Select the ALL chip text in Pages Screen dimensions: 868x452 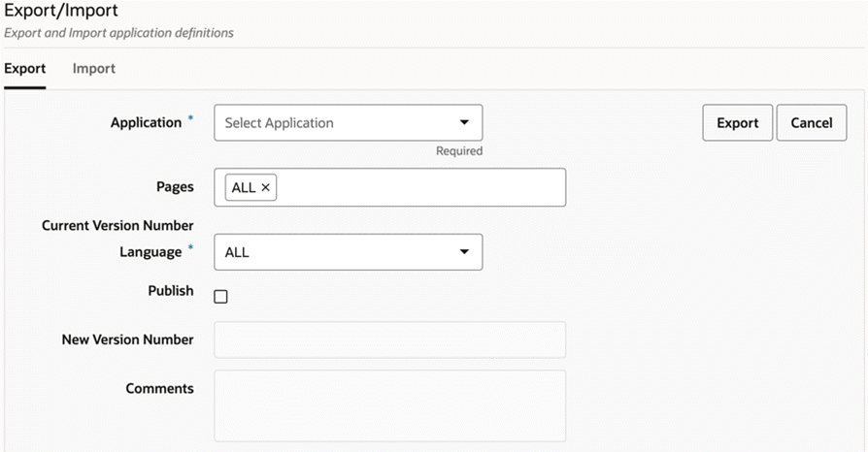tap(244, 188)
